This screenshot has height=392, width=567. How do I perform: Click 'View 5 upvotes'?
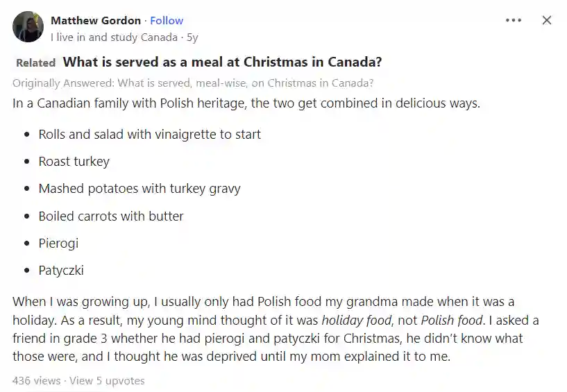pyautogui.click(x=107, y=381)
